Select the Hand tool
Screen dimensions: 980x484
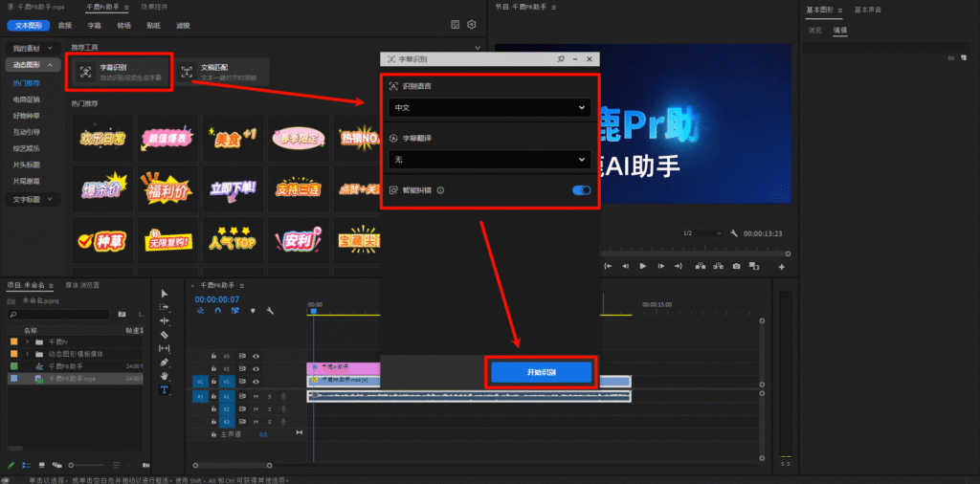[x=165, y=376]
